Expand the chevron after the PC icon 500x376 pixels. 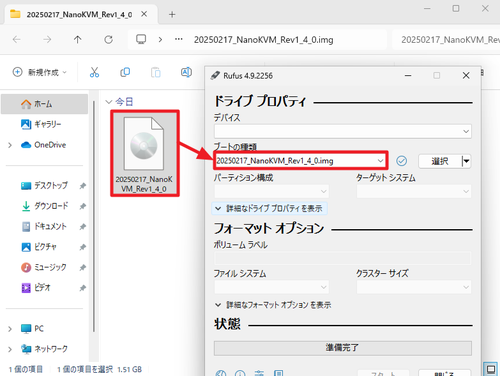pyautogui.click(x=160, y=40)
